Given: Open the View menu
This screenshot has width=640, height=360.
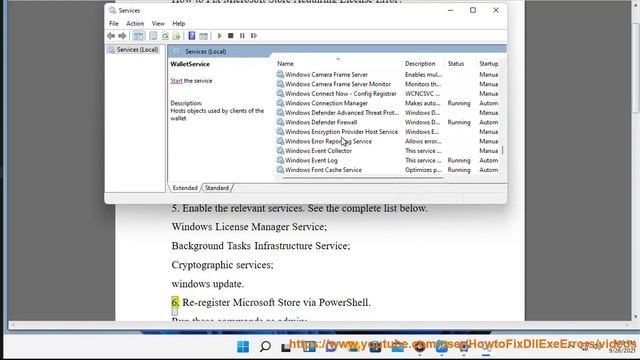Looking at the screenshot, I should click(158, 24).
